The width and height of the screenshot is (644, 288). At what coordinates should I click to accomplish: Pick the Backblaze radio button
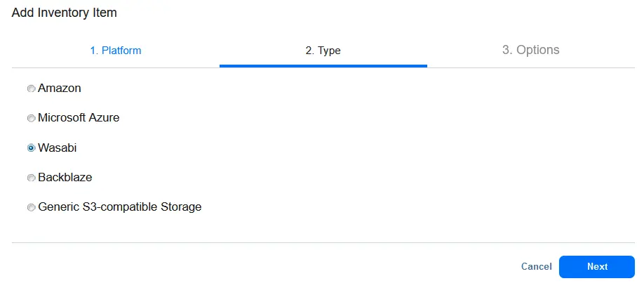pos(31,178)
